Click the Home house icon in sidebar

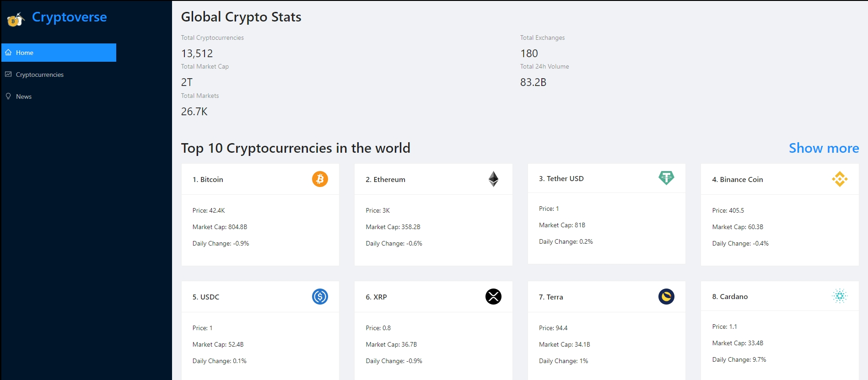point(8,53)
